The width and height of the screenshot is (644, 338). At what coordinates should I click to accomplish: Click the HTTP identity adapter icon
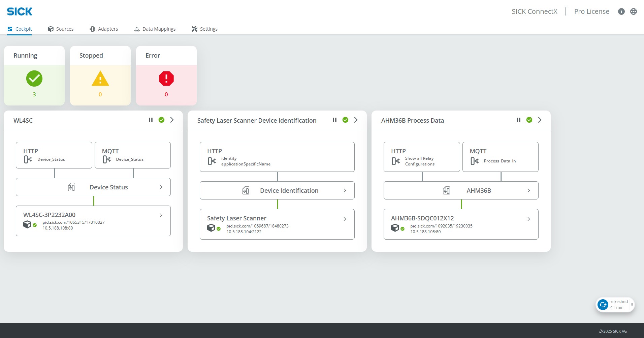[212, 161]
